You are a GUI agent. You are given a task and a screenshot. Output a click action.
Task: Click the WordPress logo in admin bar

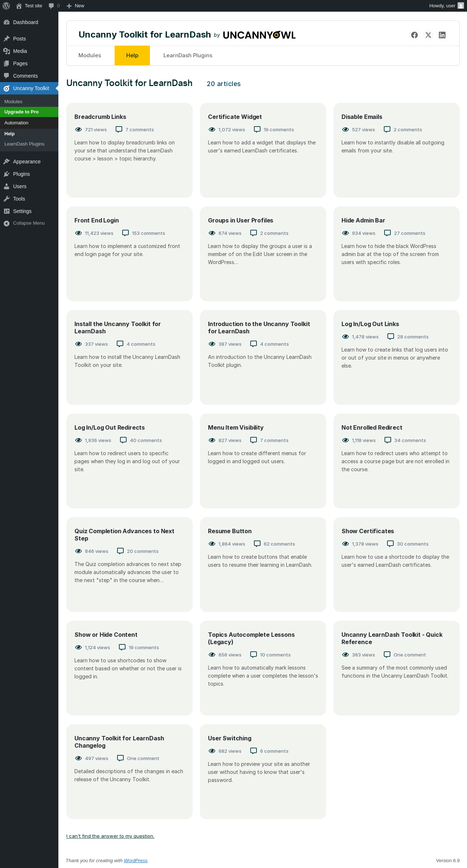point(6,6)
